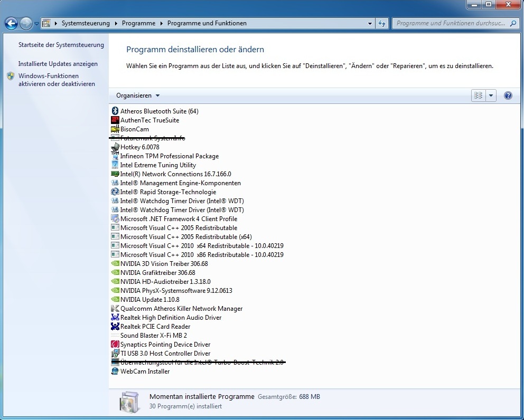Viewport: 524px width, 420px height.
Task: Click the NVIDIA Update 1.10.8 icon
Action: [x=115, y=300]
